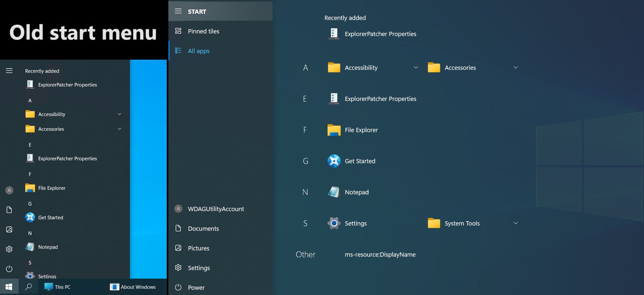
Task: Open System Tools folder icon in full-screen all apps
Action: tap(434, 223)
